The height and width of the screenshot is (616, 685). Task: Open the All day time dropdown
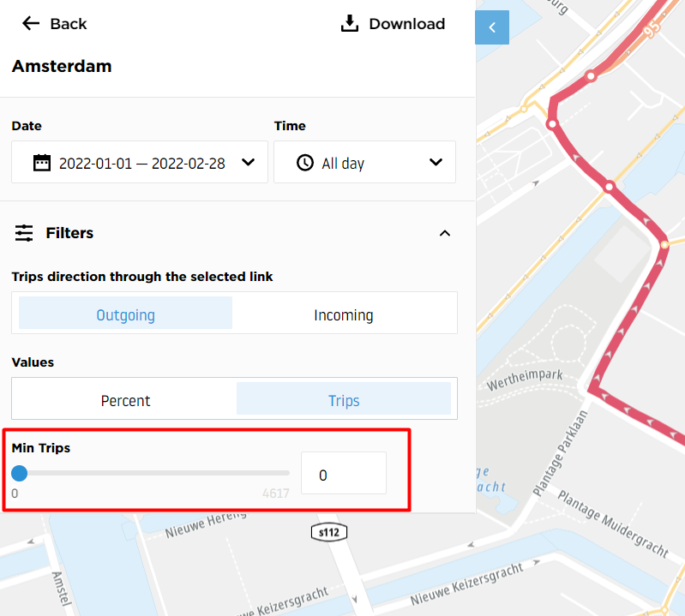pyautogui.click(x=364, y=163)
